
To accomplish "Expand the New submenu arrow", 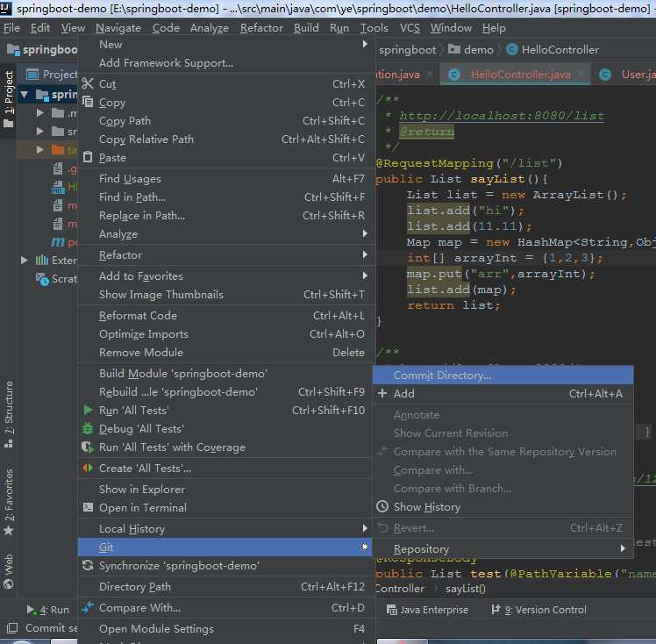I will [365, 45].
